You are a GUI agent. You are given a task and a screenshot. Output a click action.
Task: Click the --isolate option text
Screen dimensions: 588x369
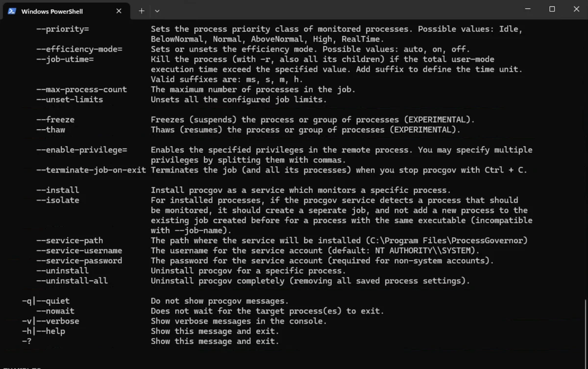tap(58, 200)
